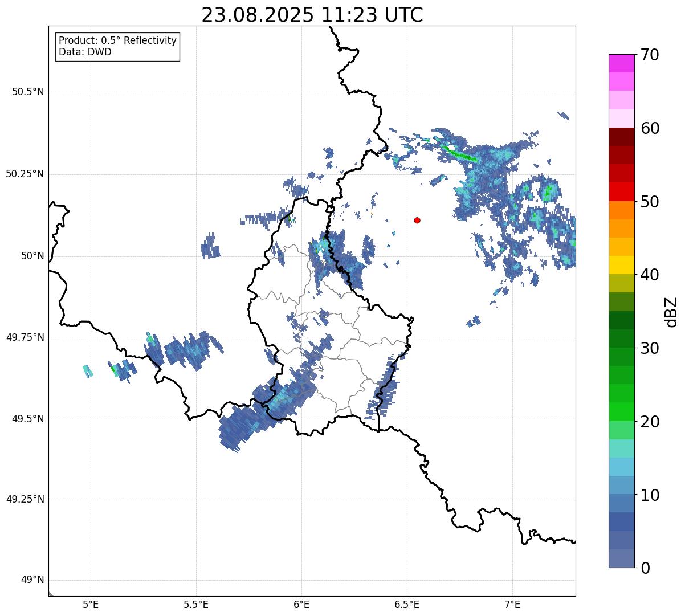
Task: Click the bright green swatch just above 20 dBZ
Action: [622, 412]
